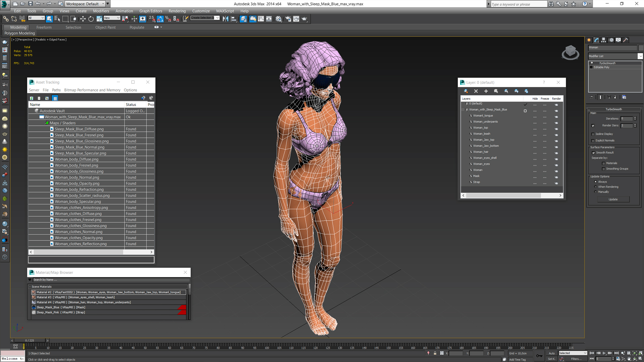This screenshot has height=362, width=644.
Task: Open the Rendering menu
Action: [177, 11]
